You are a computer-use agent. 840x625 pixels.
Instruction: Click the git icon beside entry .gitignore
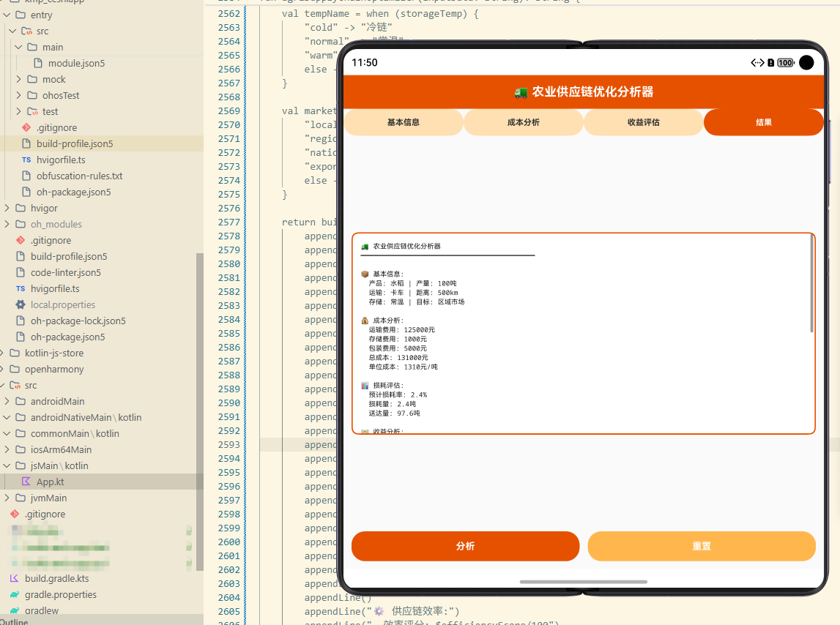click(26, 127)
